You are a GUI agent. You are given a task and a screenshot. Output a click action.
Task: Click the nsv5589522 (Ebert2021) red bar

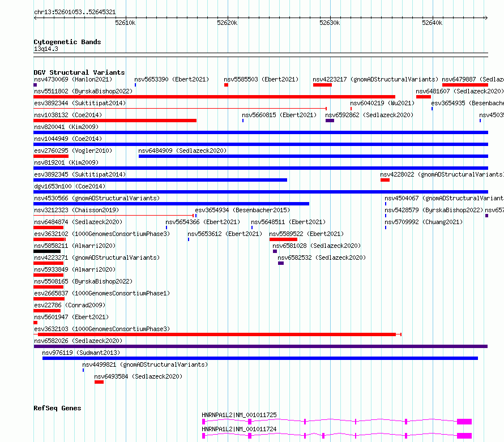click(x=283, y=239)
